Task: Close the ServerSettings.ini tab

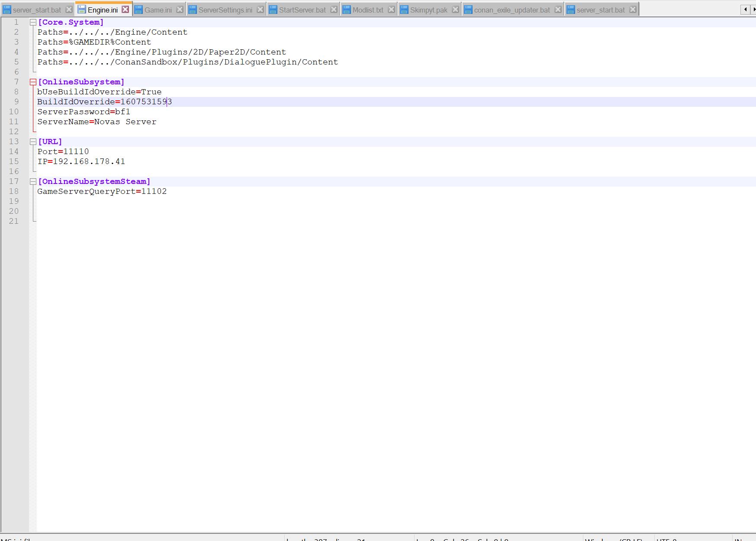Action: (260, 10)
